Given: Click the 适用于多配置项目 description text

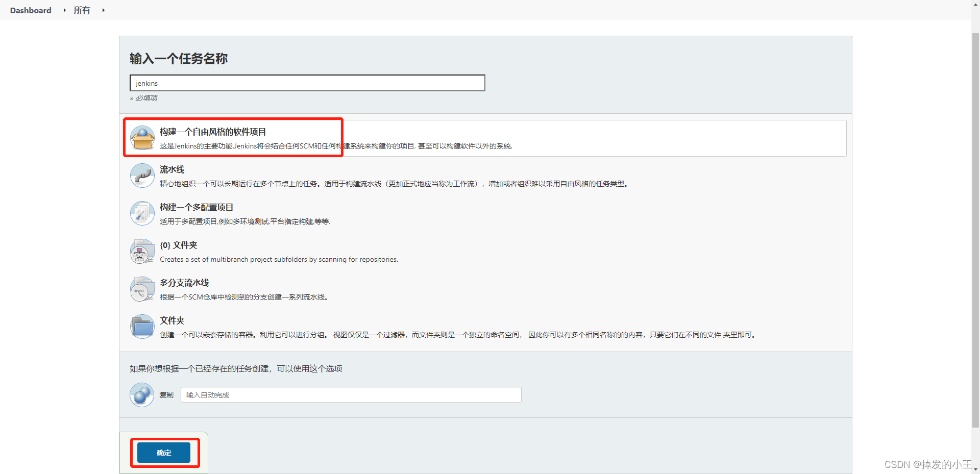Looking at the screenshot, I should (x=245, y=221).
